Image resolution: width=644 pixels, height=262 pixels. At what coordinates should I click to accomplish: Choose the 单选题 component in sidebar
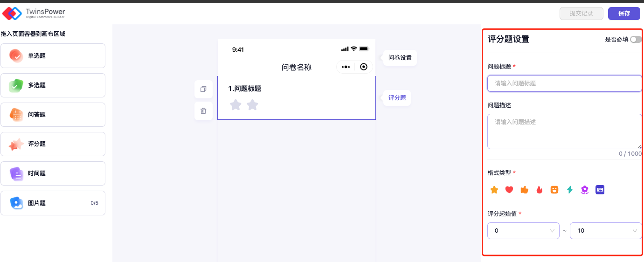53,56
